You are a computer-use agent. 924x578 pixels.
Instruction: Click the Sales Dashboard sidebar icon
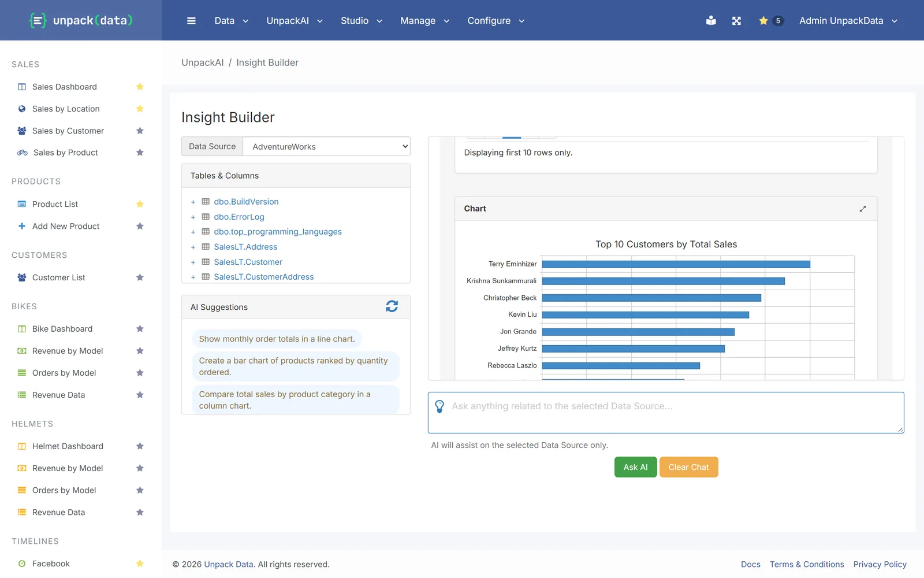[x=22, y=87]
